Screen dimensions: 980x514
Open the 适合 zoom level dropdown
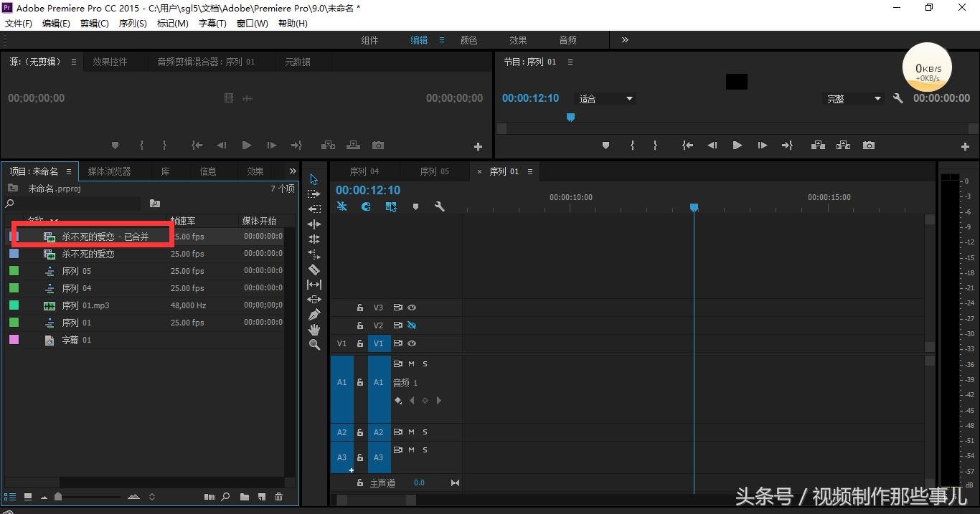point(606,98)
